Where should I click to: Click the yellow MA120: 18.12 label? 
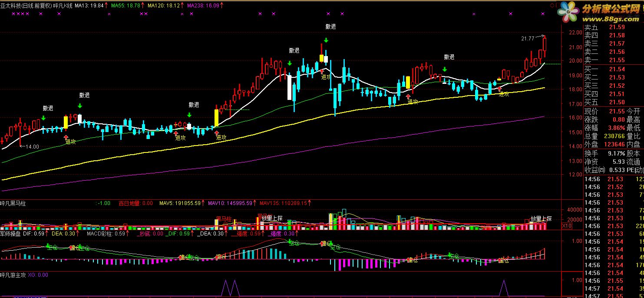pyautogui.click(x=164, y=6)
